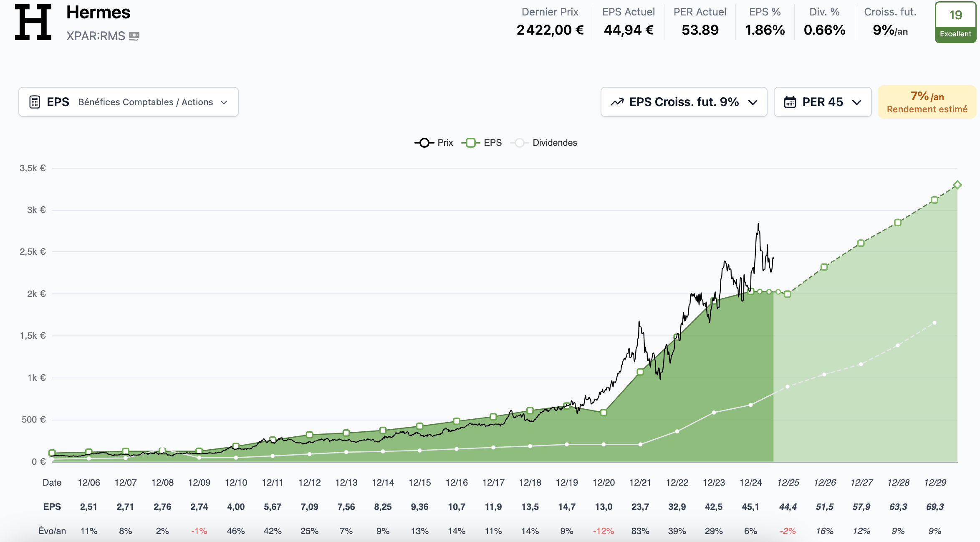
Task: Click the diamond marker ending the projection
Action: coord(957,185)
